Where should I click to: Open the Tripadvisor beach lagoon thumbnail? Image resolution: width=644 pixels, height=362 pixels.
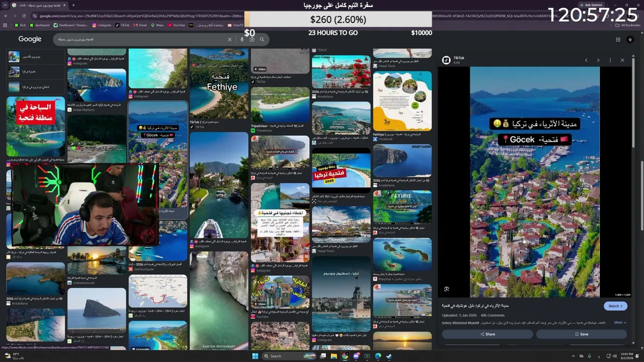(x=280, y=105)
